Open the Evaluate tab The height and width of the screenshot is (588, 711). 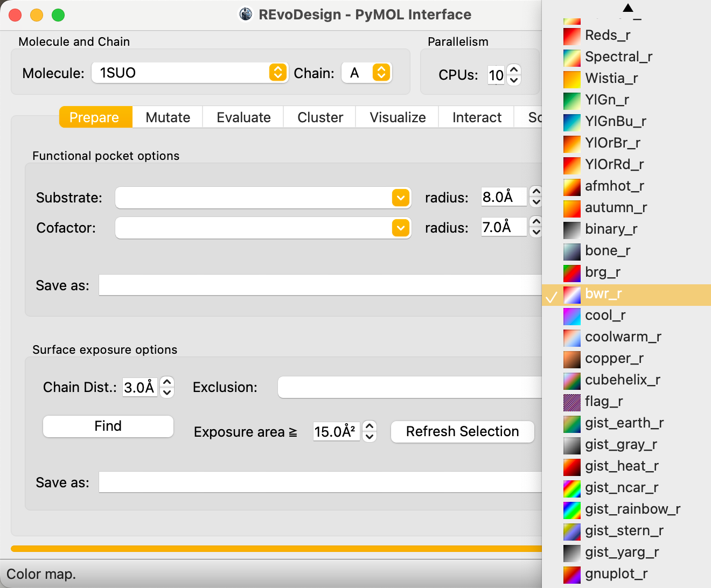click(243, 117)
